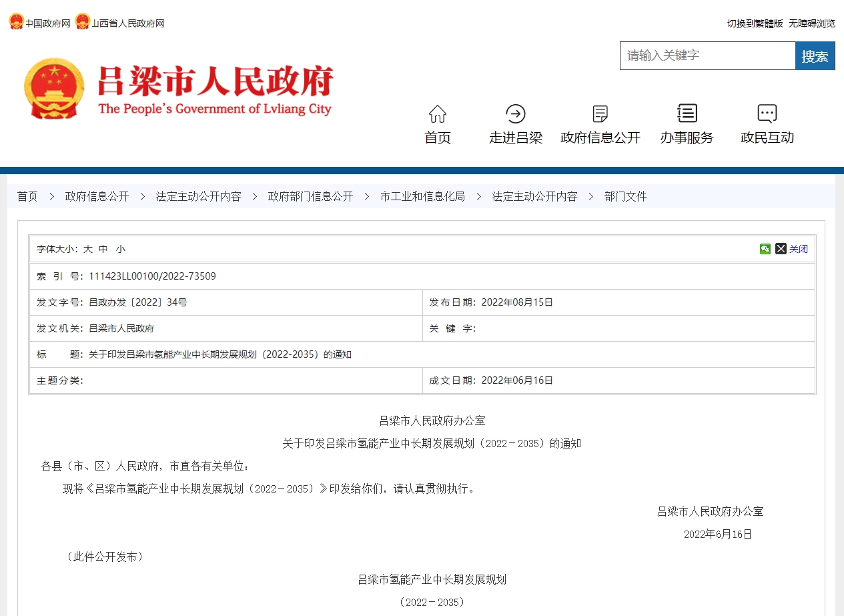Click 部门文件 in the breadcrumb
Viewport: 844px width, 616px height.
coord(625,196)
